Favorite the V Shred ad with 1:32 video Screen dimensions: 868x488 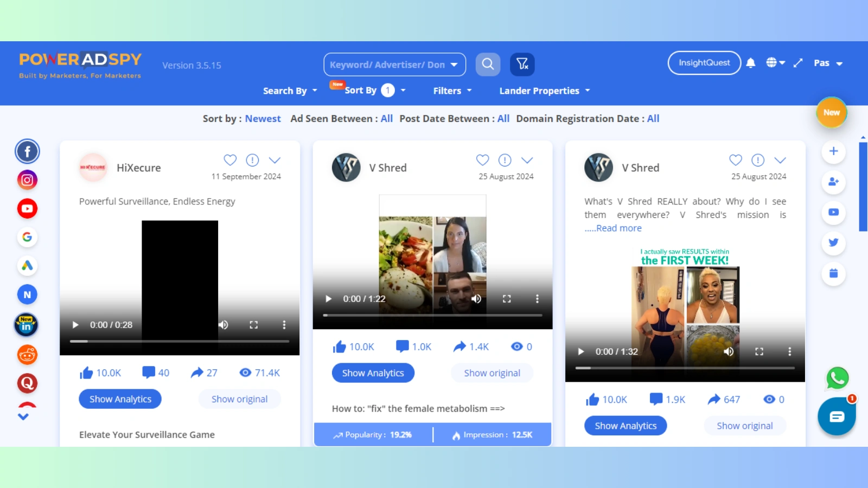(x=736, y=160)
